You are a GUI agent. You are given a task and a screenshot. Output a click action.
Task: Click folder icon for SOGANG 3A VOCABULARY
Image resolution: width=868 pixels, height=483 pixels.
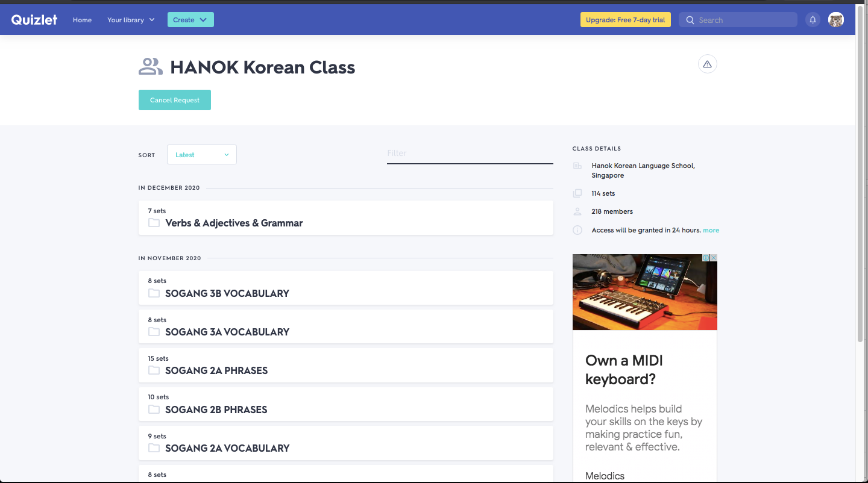[154, 332]
